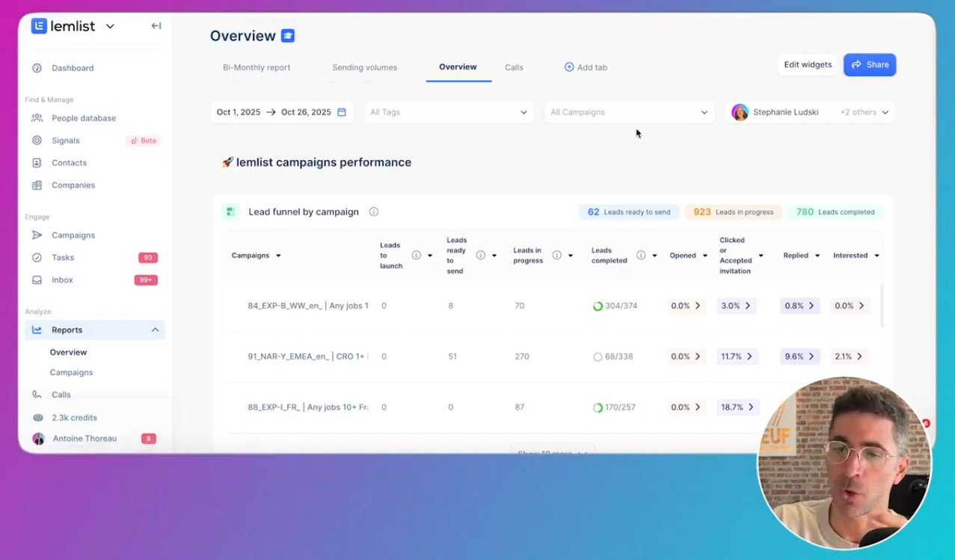Click info icon in Leads ready to send header
955x560 pixels.
481,255
